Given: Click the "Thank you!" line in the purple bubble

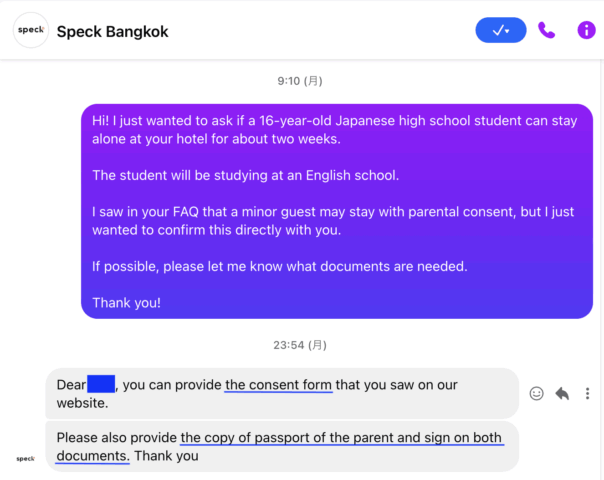Looking at the screenshot, I should pyautogui.click(x=126, y=302).
